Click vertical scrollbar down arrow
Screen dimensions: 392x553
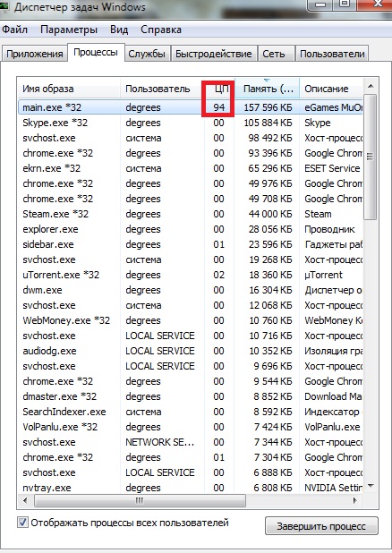tap(371, 487)
